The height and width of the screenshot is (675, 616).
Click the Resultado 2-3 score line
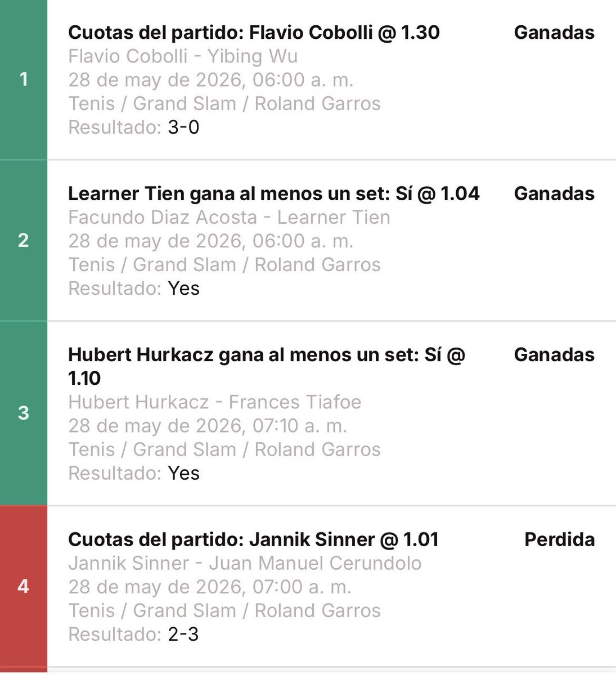coord(134,634)
